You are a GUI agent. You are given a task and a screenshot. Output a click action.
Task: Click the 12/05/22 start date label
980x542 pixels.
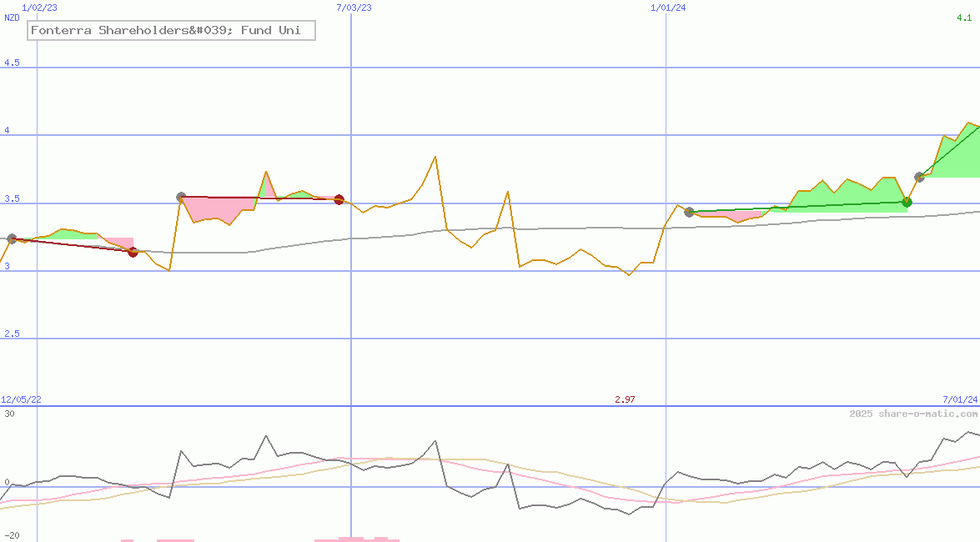click(21, 400)
